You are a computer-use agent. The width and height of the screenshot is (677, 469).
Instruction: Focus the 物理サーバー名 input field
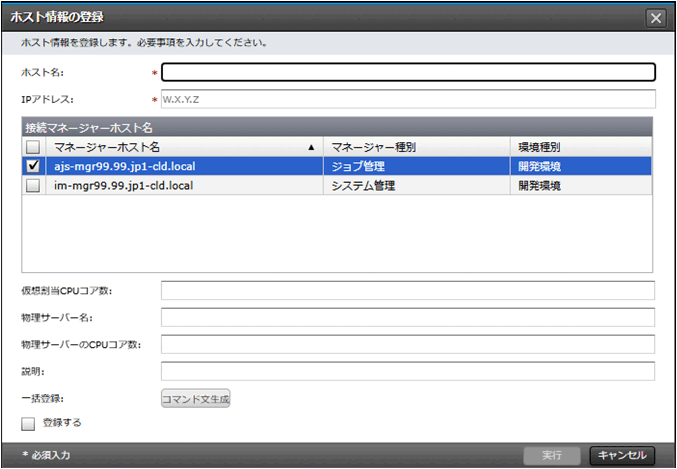(408, 317)
